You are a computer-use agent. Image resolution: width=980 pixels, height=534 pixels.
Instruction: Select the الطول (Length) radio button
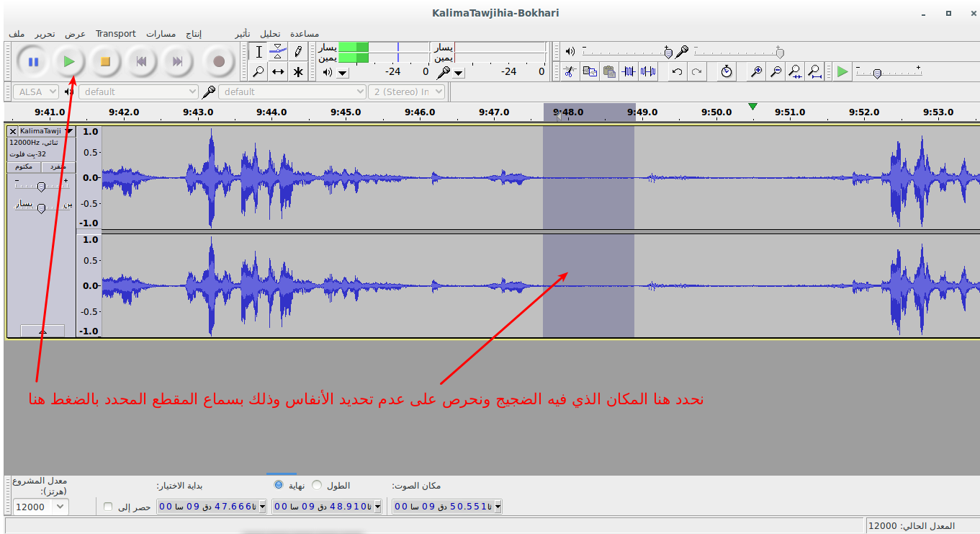pos(316,485)
